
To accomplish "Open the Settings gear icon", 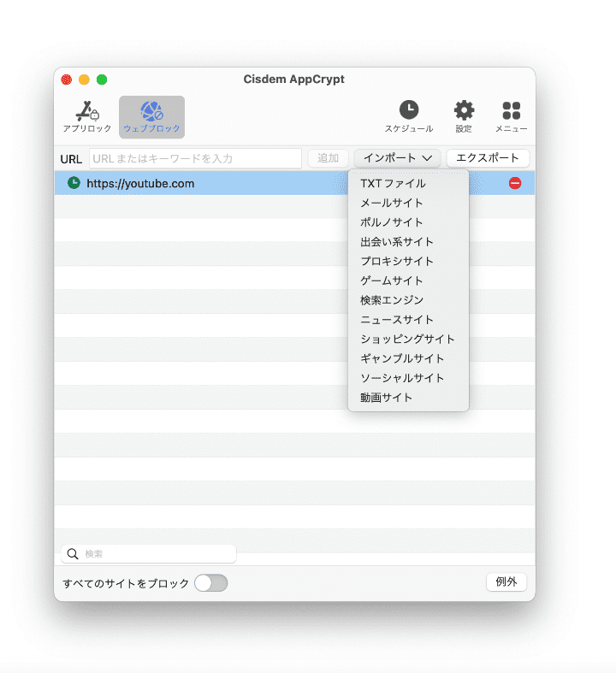I will coord(464,110).
